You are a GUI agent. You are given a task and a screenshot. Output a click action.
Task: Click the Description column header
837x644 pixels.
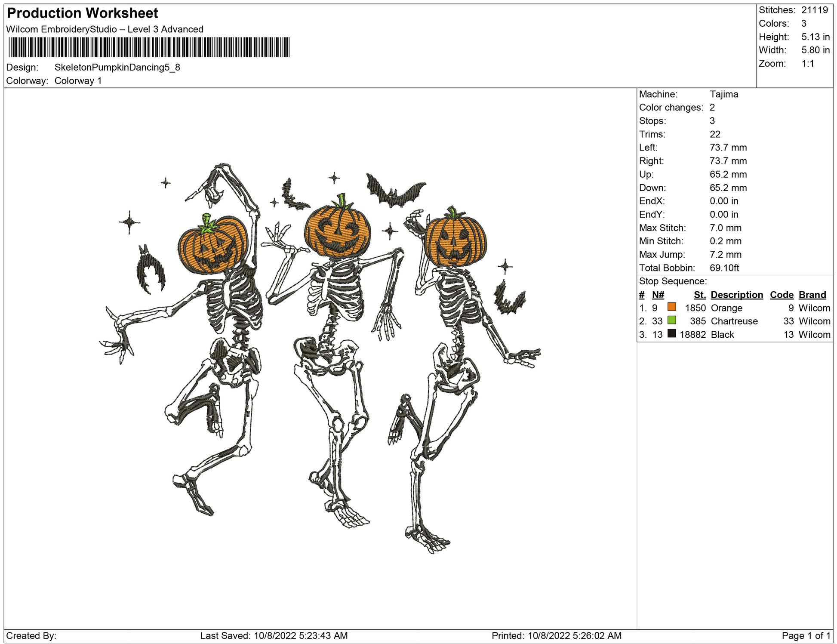736,295
